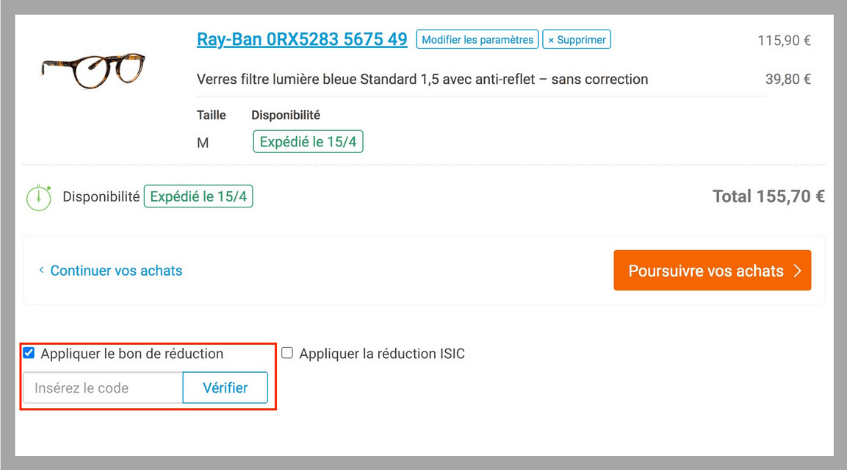The image size is (847, 470).
Task: Click Modifier les paramètres button
Action: pos(477,39)
